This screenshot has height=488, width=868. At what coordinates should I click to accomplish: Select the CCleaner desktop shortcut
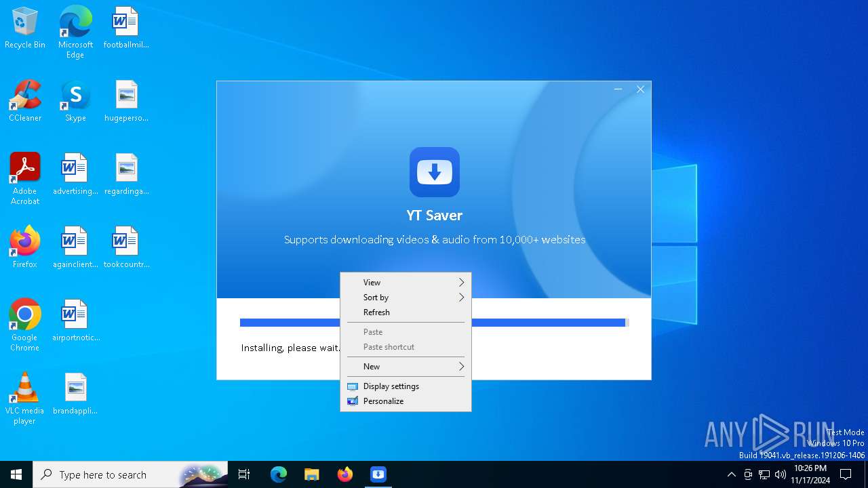[25, 102]
